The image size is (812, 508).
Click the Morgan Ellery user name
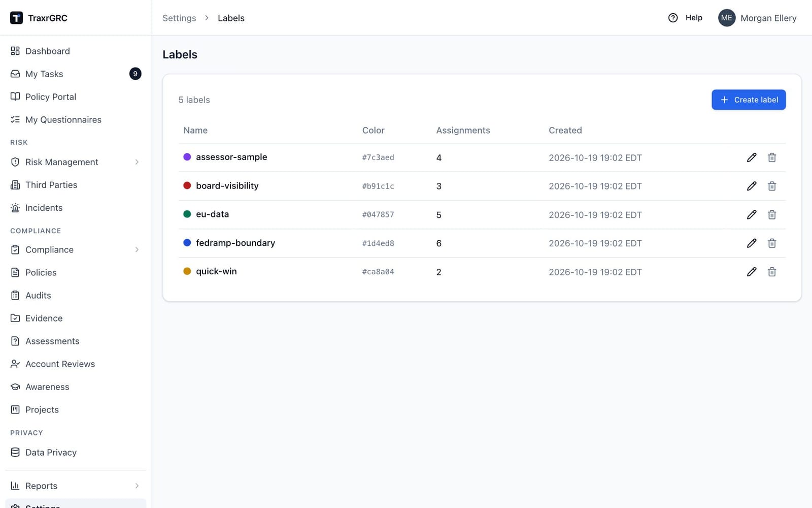click(768, 18)
